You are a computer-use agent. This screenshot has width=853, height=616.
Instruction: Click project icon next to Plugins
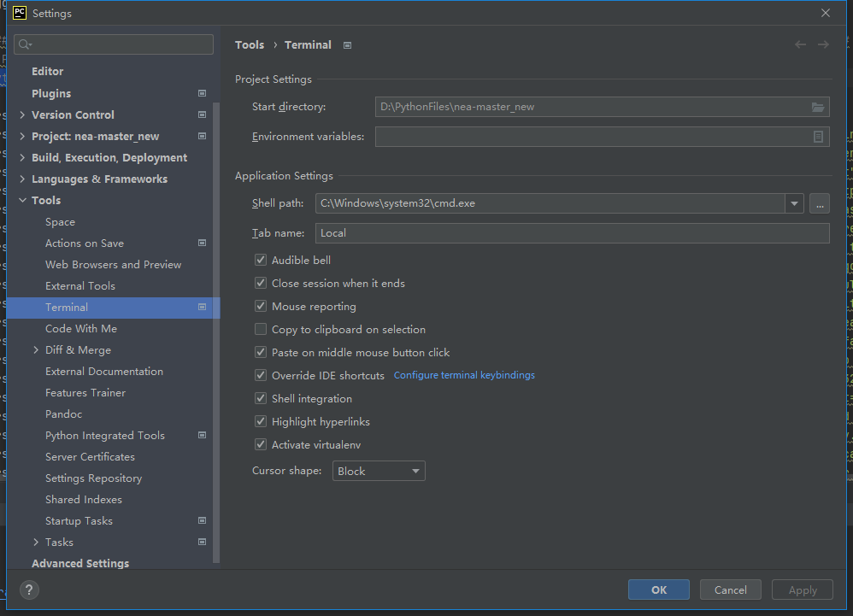tap(202, 93)
